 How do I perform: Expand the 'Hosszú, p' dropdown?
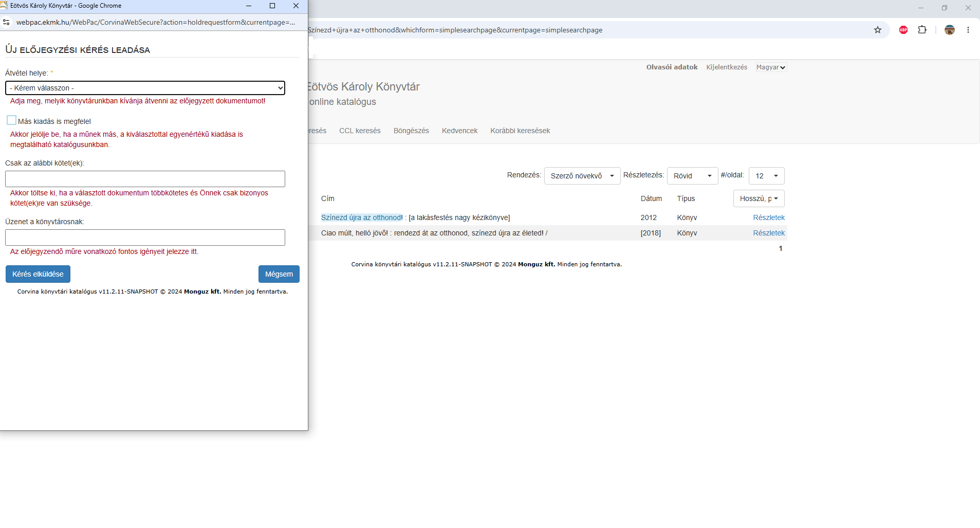(759, 198)
